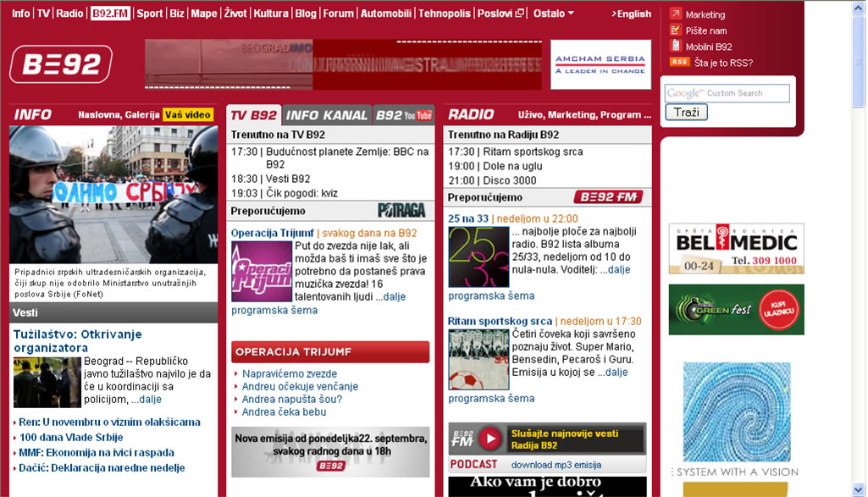Open the Tehnopolis section in top menu
The width and height of the screenshot is (868, 497).
[x=445, y=14]
